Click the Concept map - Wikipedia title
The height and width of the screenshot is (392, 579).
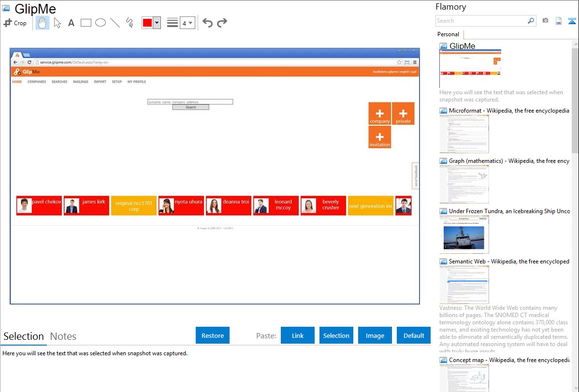point(509,360)
